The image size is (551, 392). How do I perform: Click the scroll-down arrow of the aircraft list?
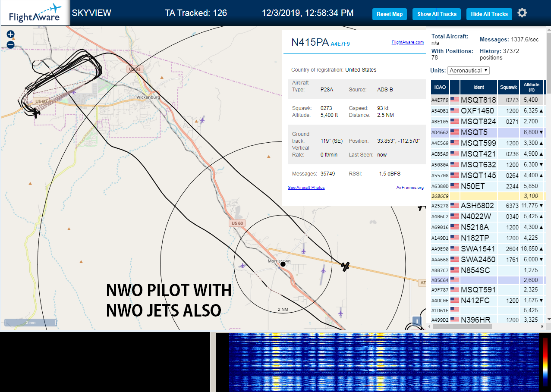[548, 319]
